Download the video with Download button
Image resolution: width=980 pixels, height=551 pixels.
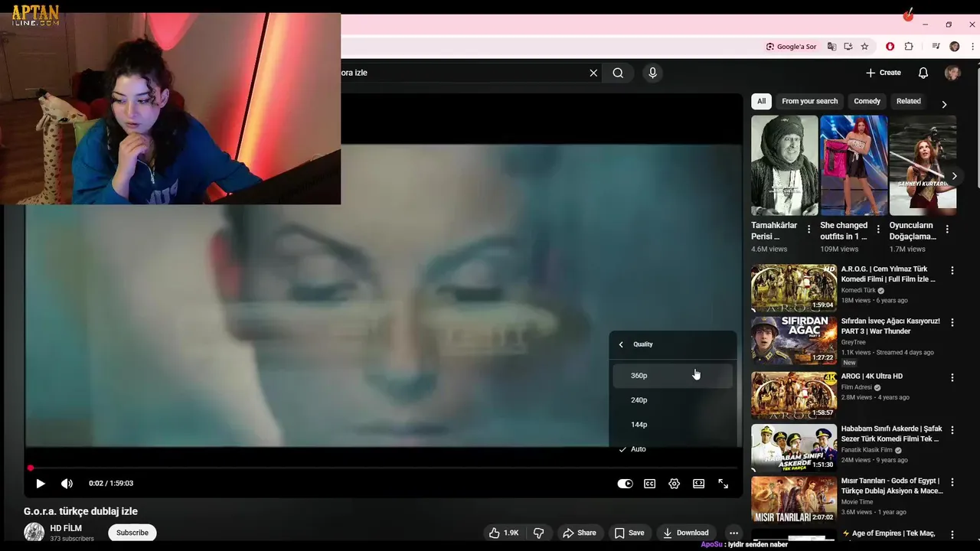[686, 533]
